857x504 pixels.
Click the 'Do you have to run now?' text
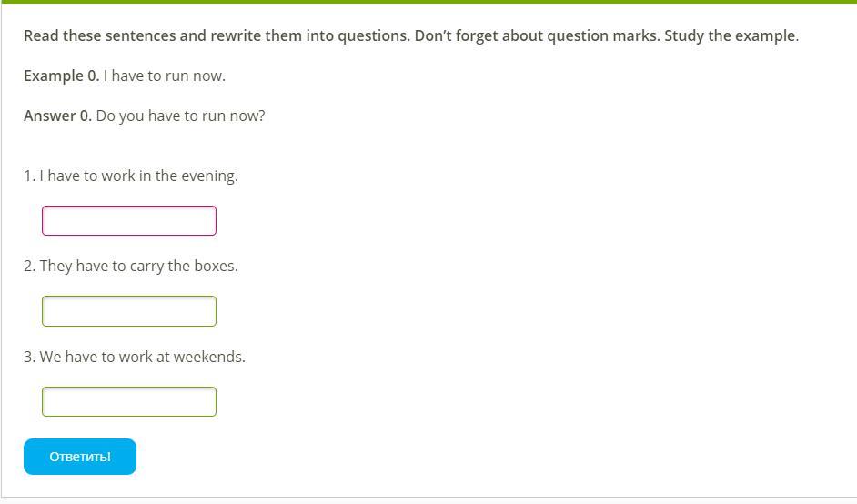click(x=180, y=116)
